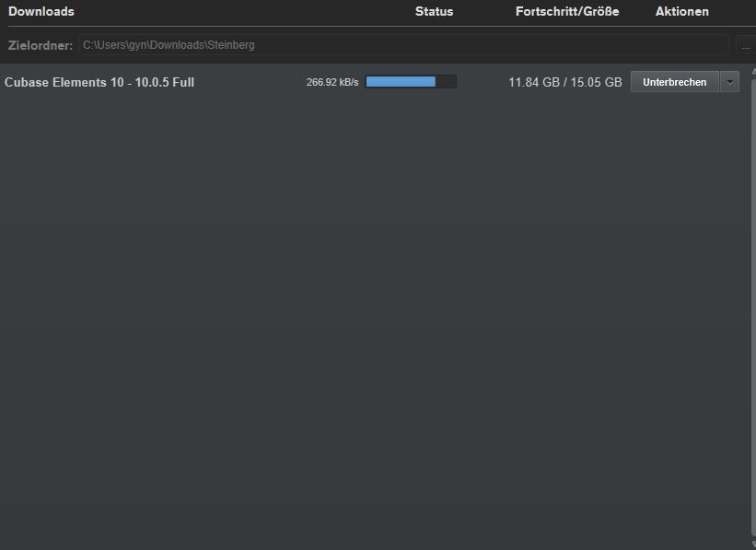
Task: Click the Unterbrechen button
Action: pyautogui.click(x=674, y=82)
